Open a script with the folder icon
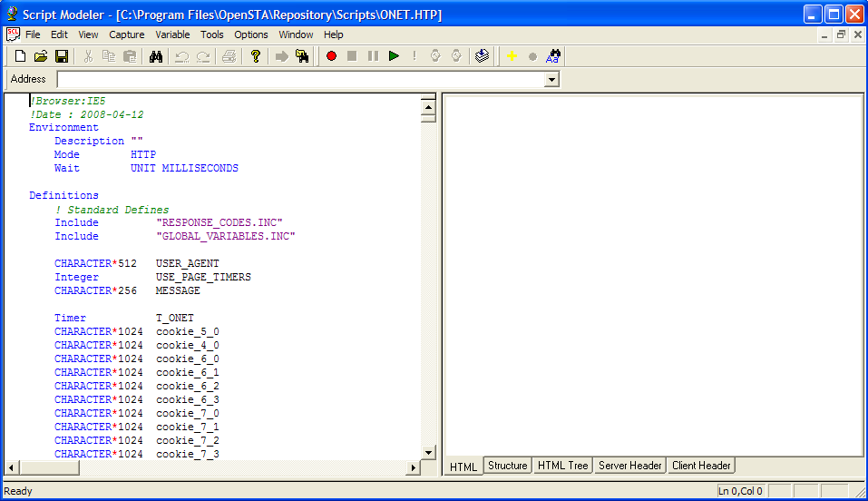This screenshot has height=501, width=868. pyautogui.click(x=41, y=56)
